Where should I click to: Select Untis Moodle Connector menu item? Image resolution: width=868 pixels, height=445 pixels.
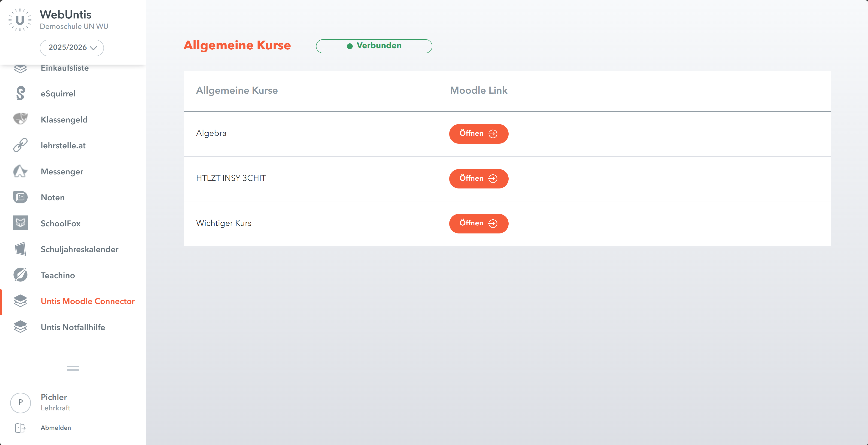(88, 301)
